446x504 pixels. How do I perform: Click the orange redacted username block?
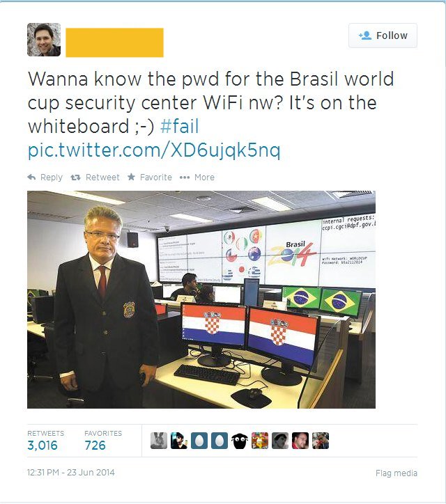[114, 42]
